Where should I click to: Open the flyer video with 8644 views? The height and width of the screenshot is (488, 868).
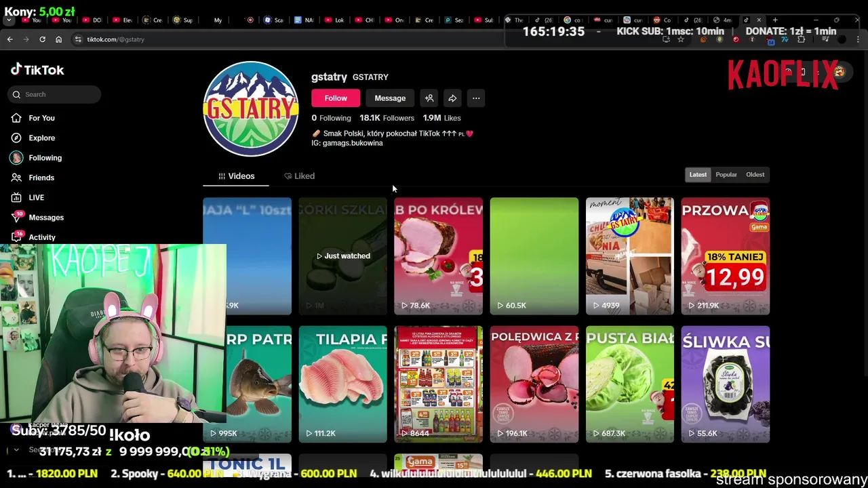pyautogui.click(x=438, y=384)
